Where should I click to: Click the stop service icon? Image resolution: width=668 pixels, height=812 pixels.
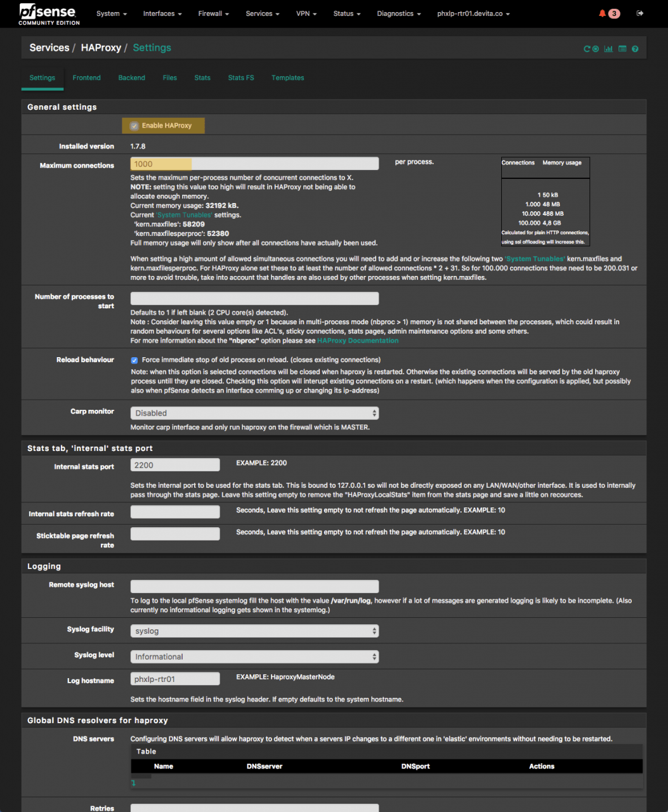click(x=596, y=49)
